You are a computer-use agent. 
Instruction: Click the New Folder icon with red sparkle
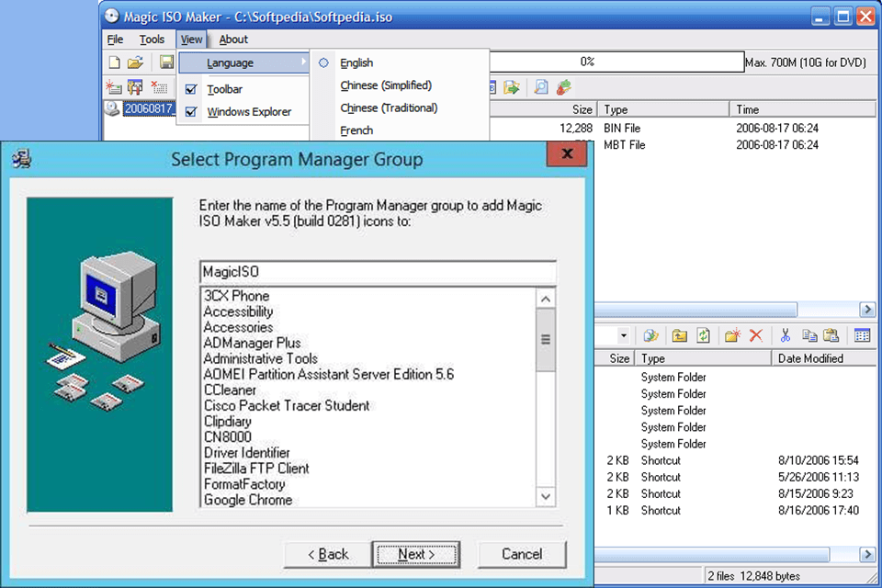(x=732, y=336)
